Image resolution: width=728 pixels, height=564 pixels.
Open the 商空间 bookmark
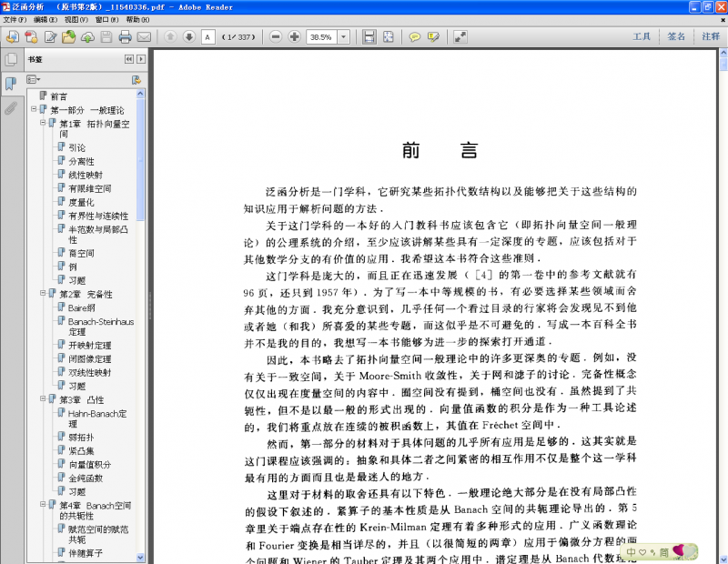pos(81,253)
